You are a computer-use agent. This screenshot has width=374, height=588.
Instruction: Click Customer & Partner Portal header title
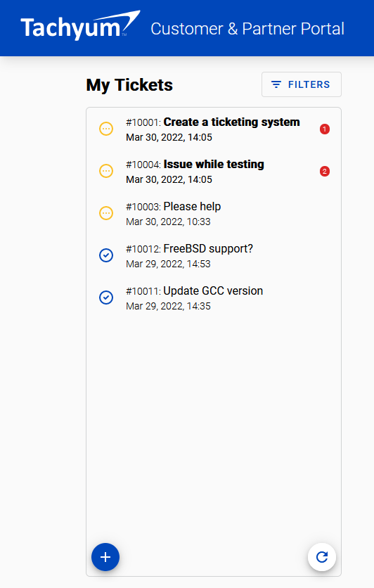[x=247, y=29]
